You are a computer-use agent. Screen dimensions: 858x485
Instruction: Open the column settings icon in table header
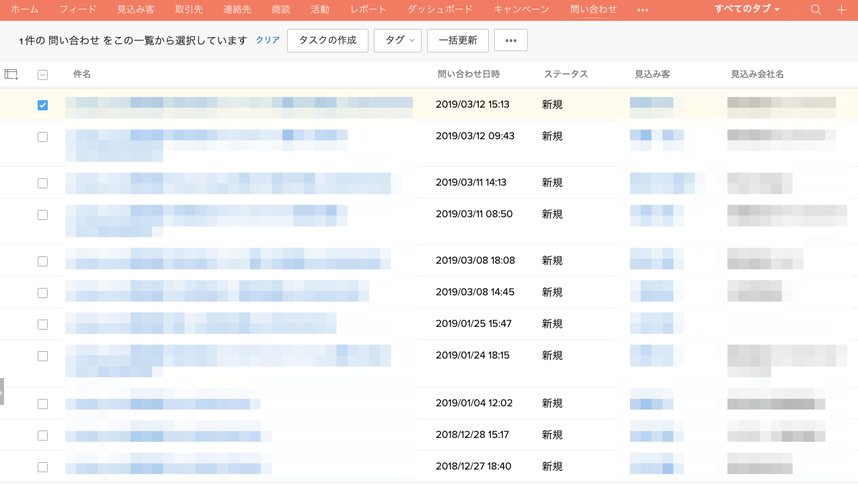pos(12,75)
